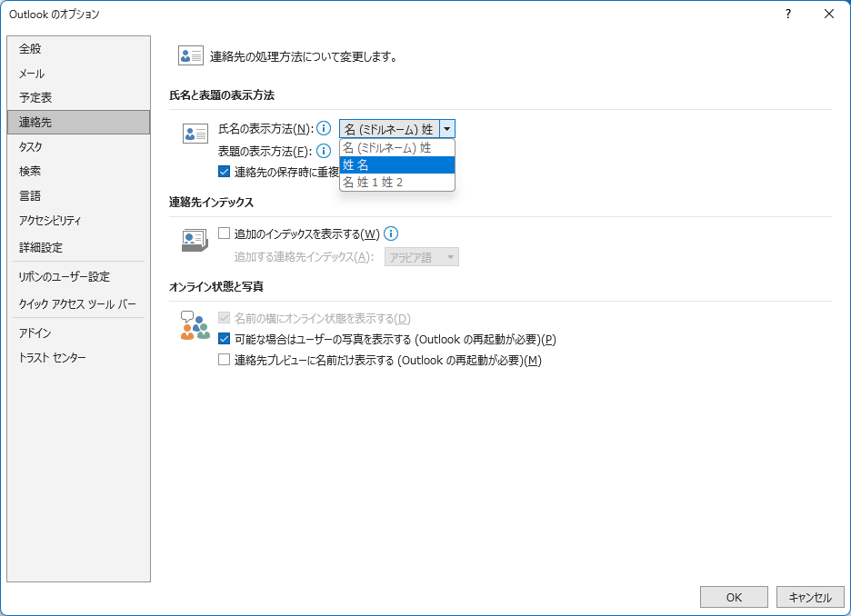Open the 全般 category
This screenshot has height=616, width=851.
(79, 49)
